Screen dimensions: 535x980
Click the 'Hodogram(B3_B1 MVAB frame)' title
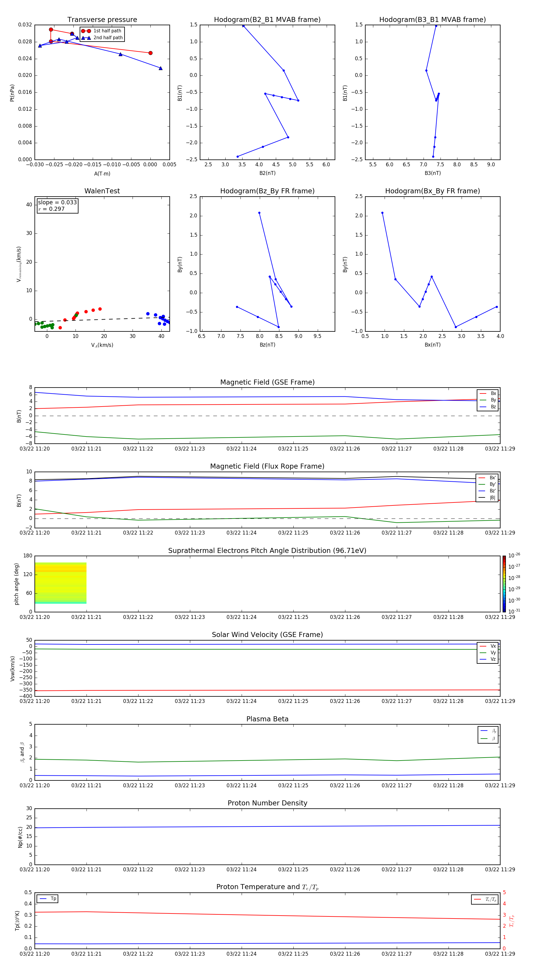[432, 20]
